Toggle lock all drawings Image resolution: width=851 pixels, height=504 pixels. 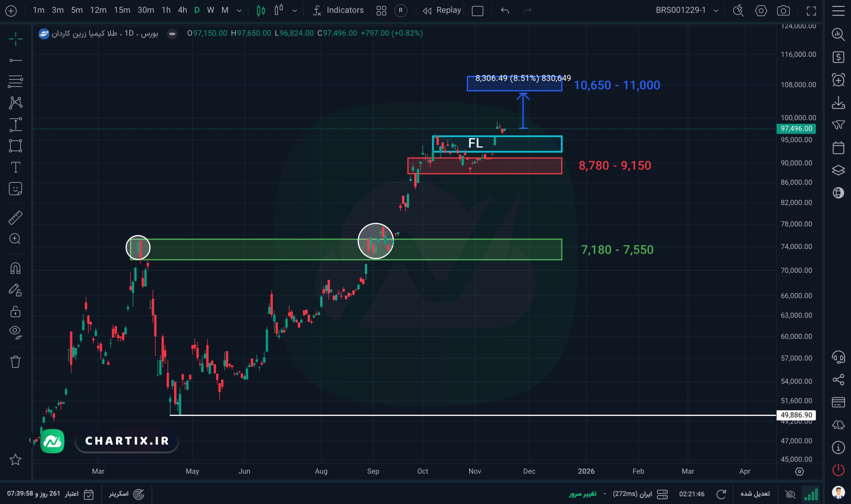(15, 312)
